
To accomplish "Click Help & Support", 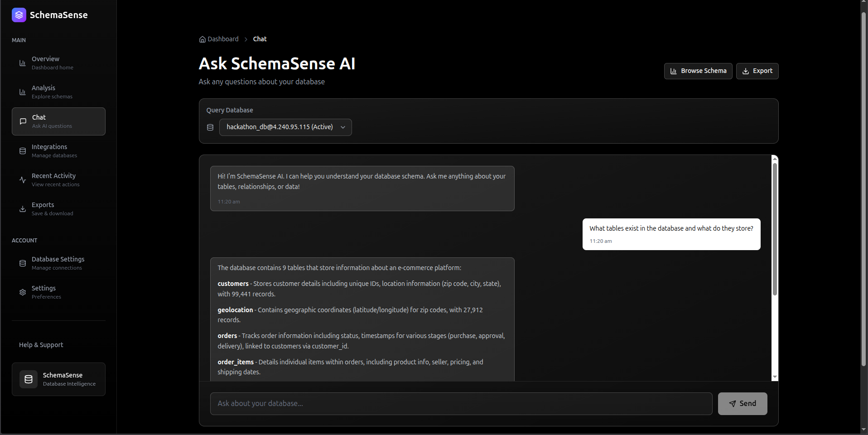I will 40,344.
